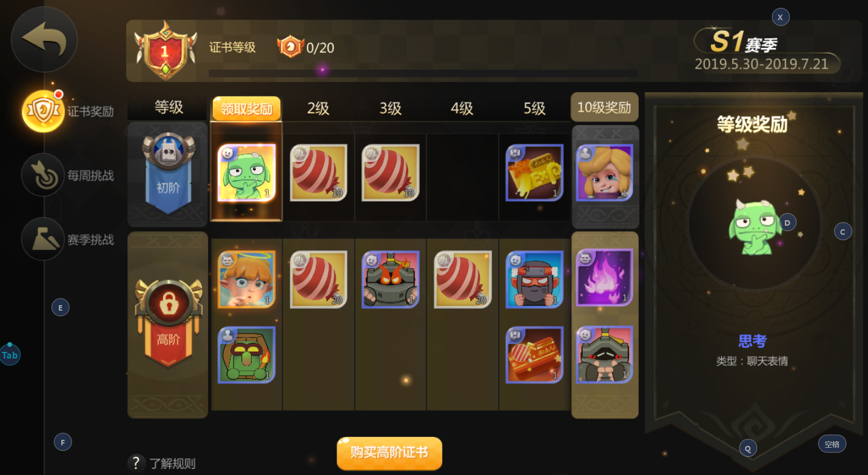Select the angel child with halo reward
Image resolution: width=868 pixels, height=475 pixels.
(247, 280)
